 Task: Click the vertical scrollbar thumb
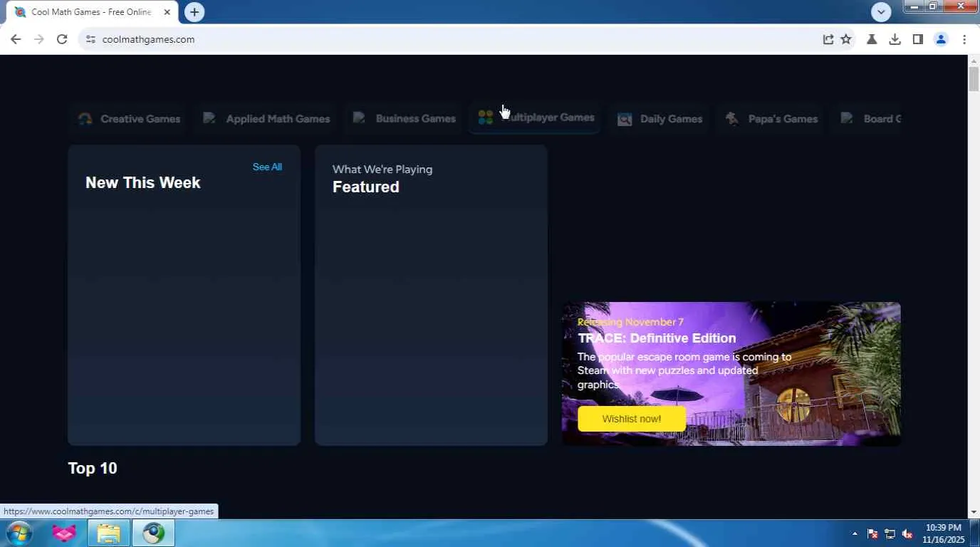coord(974,78)
